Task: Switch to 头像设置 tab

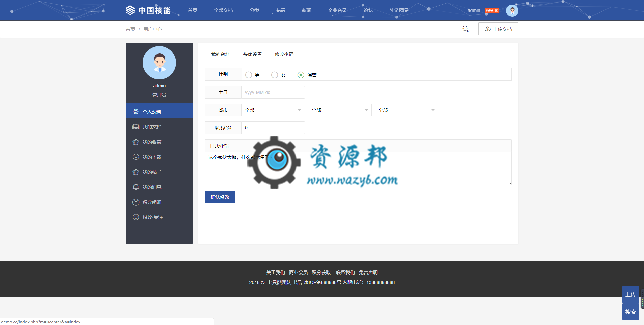Action: (252, 54)
